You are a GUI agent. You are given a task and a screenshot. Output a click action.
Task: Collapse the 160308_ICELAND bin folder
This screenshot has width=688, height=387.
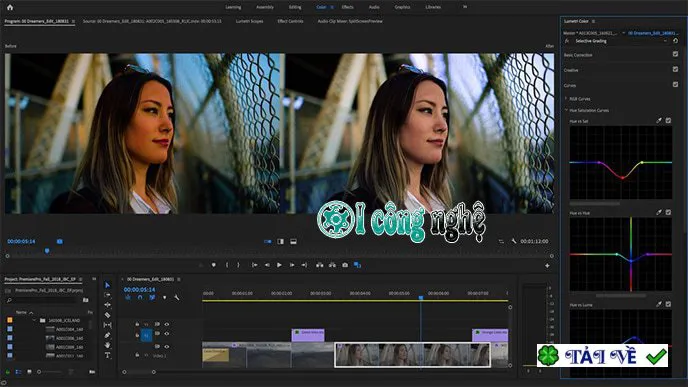click(34, 320)
